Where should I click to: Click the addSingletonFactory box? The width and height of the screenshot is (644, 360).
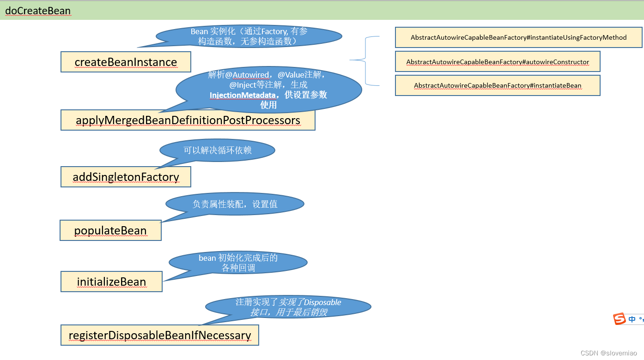(x=126, y=177)
